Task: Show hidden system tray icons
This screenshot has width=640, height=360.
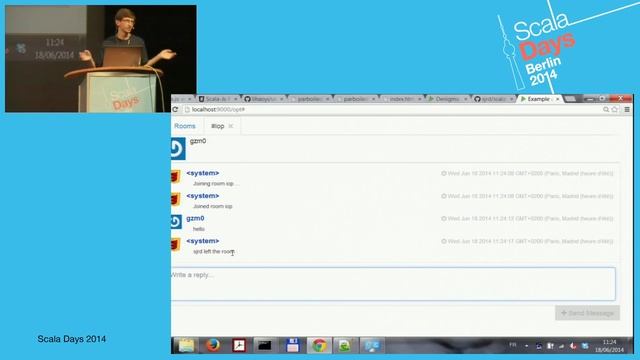Action: pyautogui.click(x=527, y=346)
